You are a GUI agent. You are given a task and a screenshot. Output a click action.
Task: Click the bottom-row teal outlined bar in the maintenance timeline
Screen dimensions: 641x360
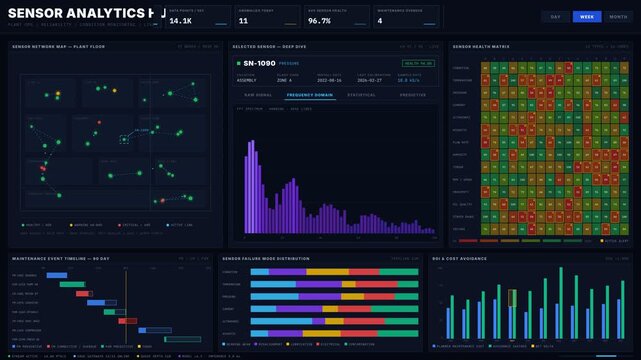pos(183,339)
